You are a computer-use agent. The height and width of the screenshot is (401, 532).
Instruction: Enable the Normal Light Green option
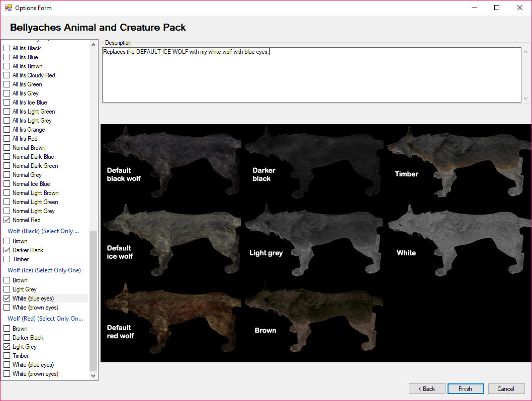7,202
